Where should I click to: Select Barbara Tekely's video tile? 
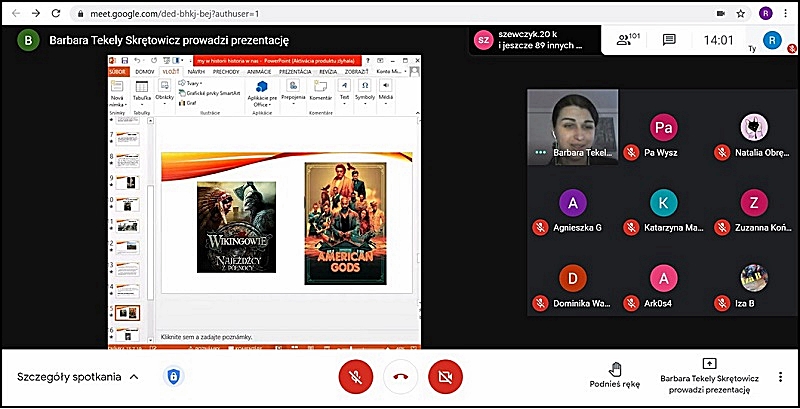pos(572,127)
